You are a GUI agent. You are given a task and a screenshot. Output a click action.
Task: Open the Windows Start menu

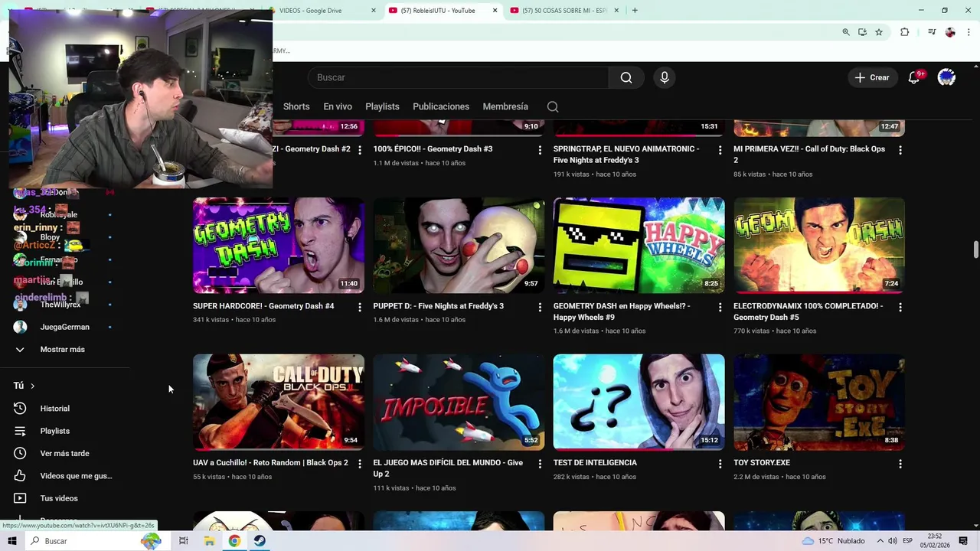[11, 541]
